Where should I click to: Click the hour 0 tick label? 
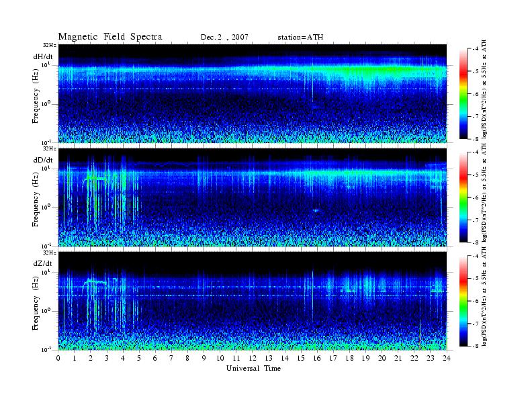[x=58, y=358]
